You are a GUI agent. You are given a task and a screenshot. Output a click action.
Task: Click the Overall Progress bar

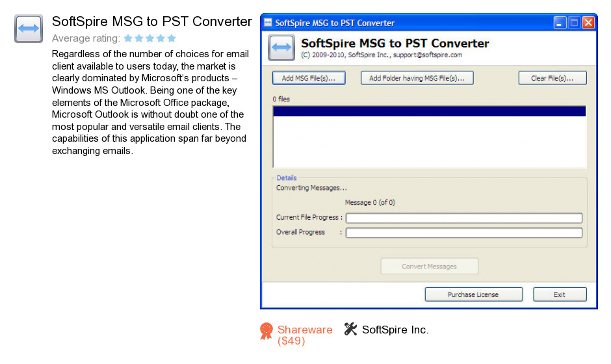pos(463,233)
